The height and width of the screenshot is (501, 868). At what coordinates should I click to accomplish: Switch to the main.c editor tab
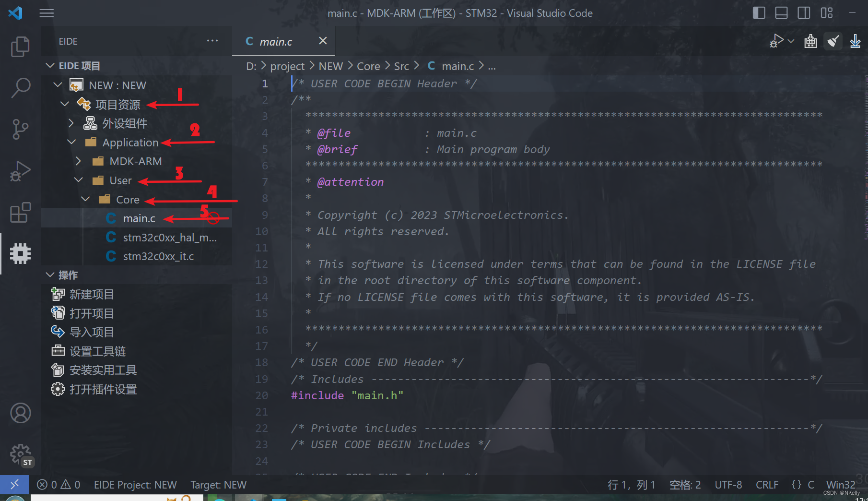276,41
